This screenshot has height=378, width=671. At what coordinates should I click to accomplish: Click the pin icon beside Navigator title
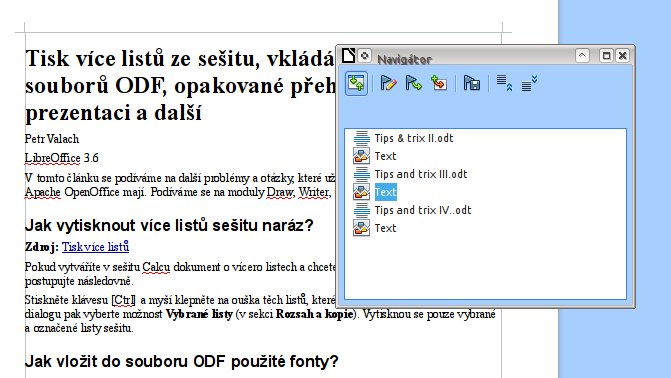[x=364, y=56]
